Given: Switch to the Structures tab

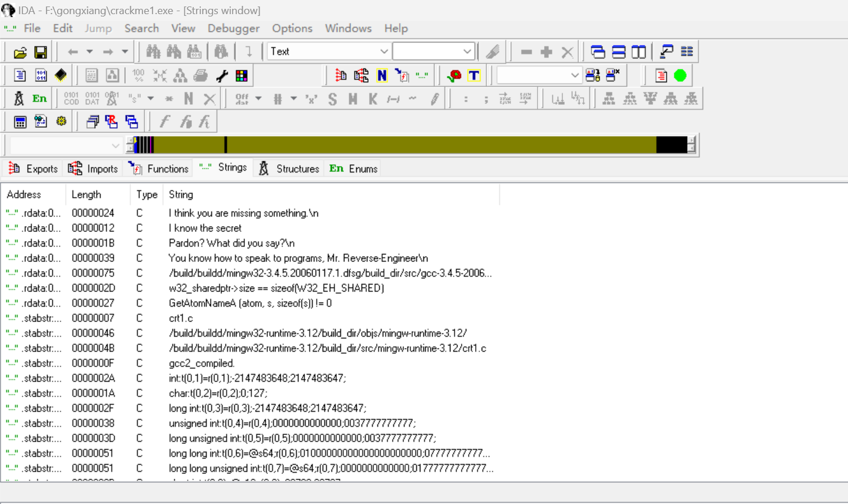Looking at the screenshot, I should [x=289, y=168].
